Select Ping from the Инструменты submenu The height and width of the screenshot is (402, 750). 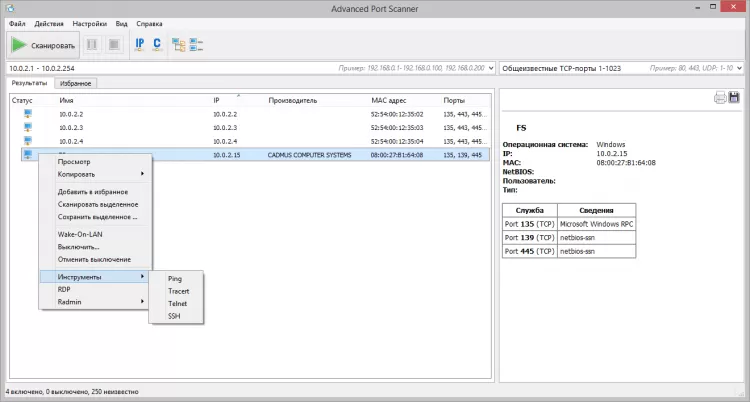(x=175, y=278)
